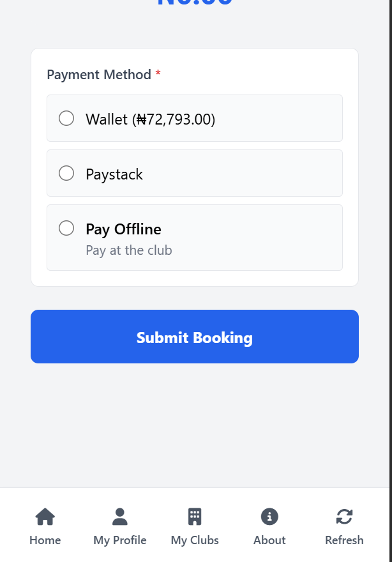Click the blue ₦0.00 total amount
The image size is (392, 562).
point(195,3)
